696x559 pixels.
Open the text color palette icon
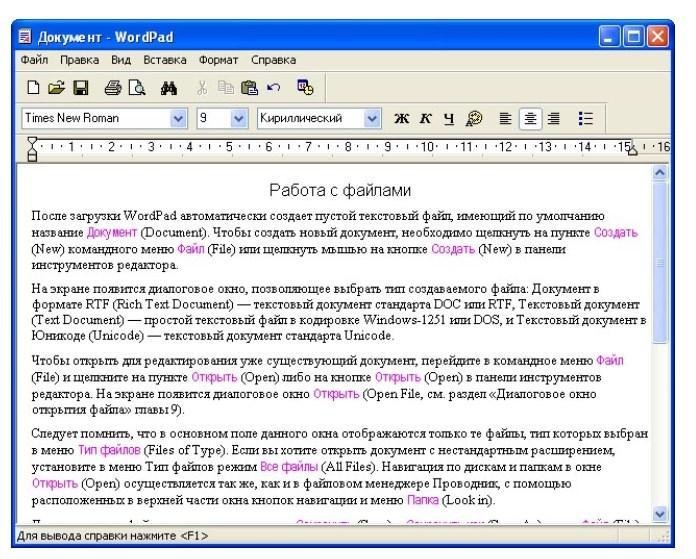[474, 119]
